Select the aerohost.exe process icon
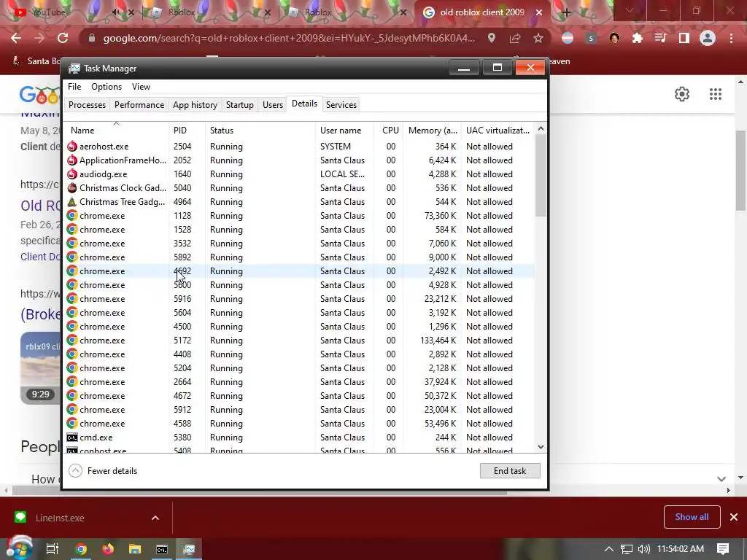747x560 pixels. coord(72,146)
